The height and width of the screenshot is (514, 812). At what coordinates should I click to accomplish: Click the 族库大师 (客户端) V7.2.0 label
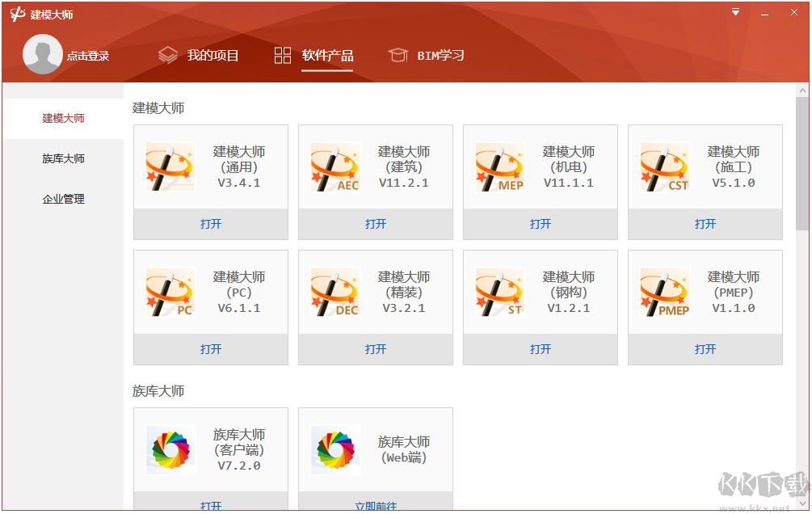click(x=239, y=449)
